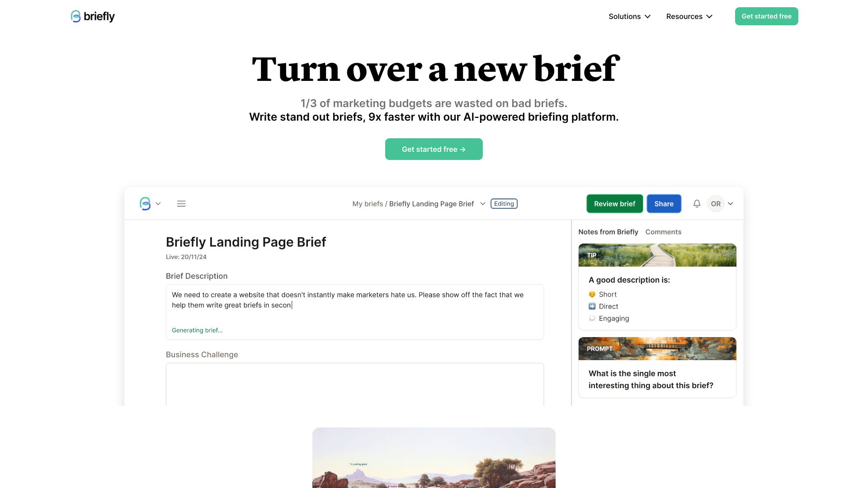Click the bell notification icon
Image resolution: width=868 pixels, height=488 pixels.
click(696, 203)
